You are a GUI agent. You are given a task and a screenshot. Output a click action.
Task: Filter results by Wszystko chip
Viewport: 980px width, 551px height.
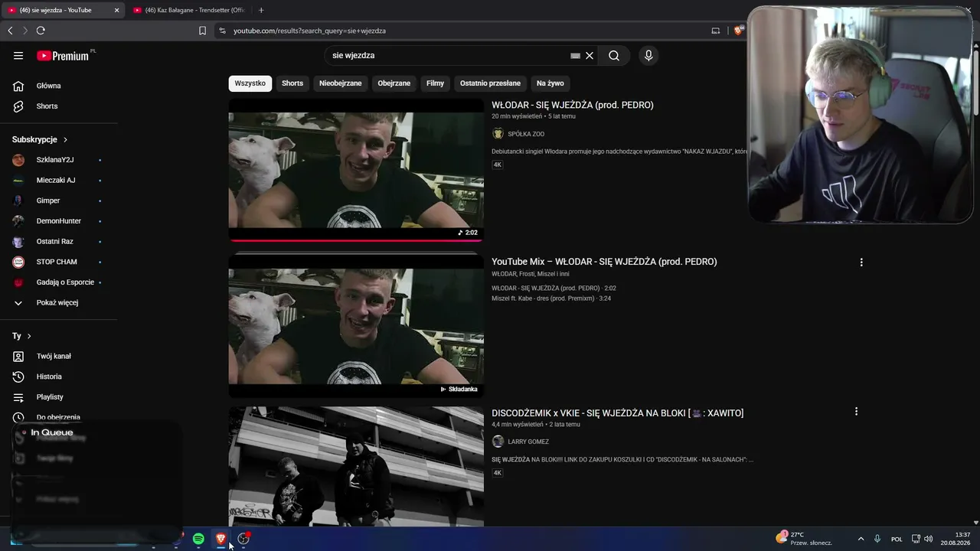point(250,83)
